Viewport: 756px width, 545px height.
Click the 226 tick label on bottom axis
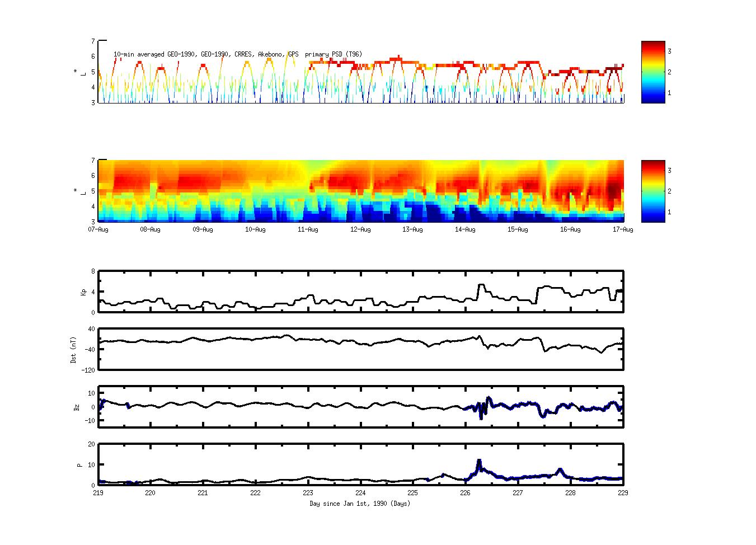coord(465,493)
